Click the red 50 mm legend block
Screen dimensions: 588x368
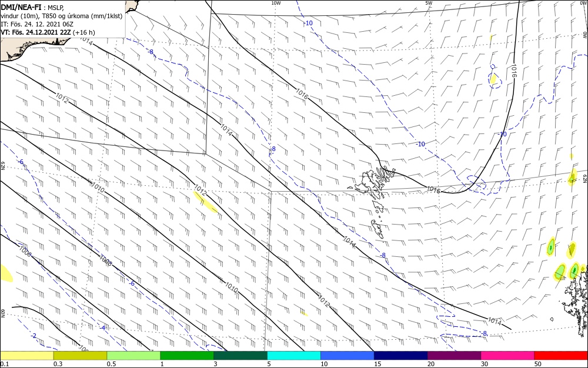pyautogui.click(x=561, y=356)
